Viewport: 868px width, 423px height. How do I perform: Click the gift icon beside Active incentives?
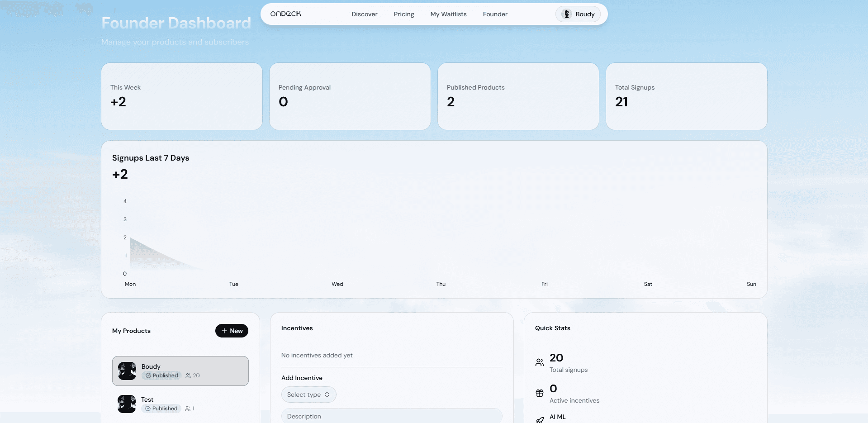point(539,393)
